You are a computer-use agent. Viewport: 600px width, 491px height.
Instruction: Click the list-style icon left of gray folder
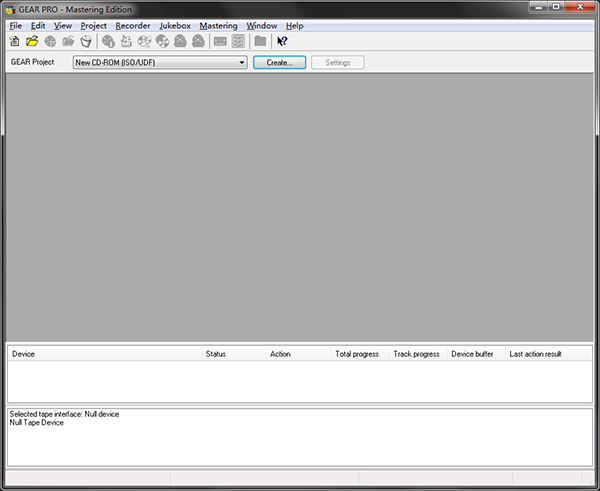pos(238,41)
